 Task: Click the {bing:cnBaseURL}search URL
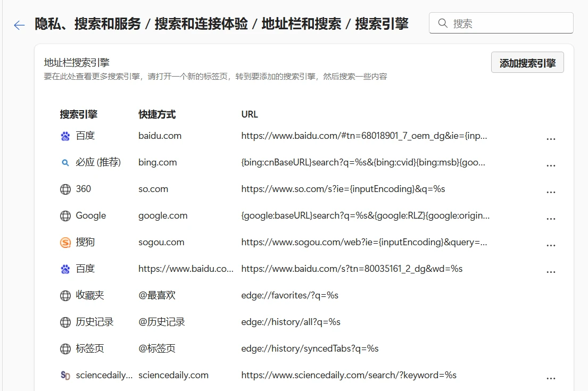363,162
